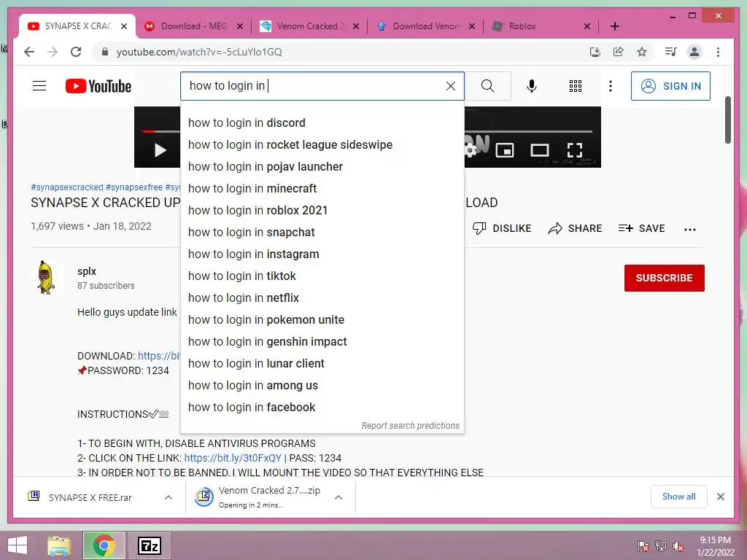
Task: Share the video
Action: pyautogui.click(x=575, y=228)
